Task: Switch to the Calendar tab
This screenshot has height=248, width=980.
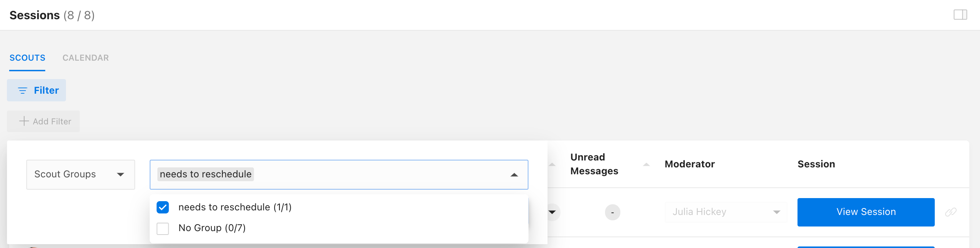Action: [86, 58]
